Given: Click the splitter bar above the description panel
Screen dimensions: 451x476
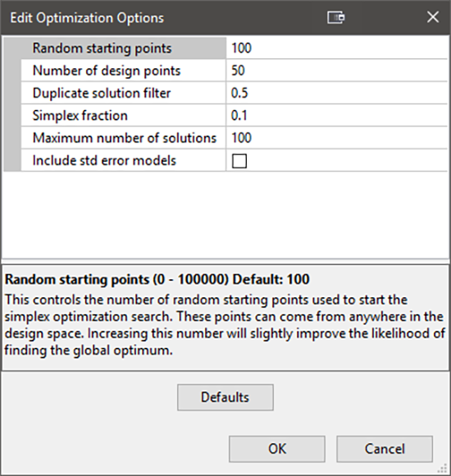Looking at the screenshot, I should [x=225, y=262].
